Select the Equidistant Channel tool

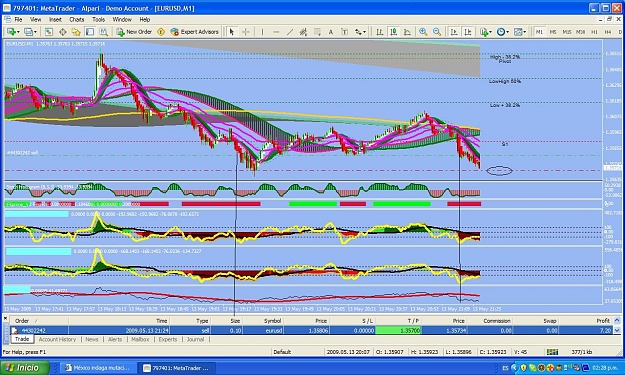click(x=303, y=32)
